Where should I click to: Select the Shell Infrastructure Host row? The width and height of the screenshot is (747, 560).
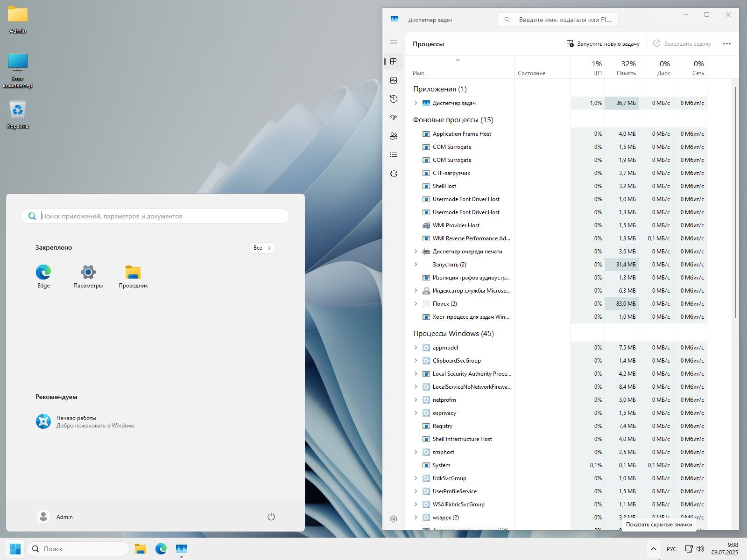pyautogui.click(x=556, y=439)
